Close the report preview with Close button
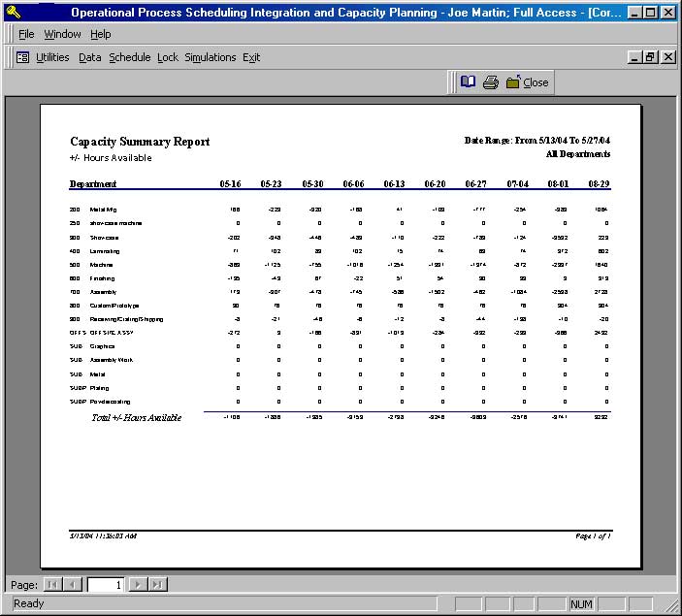The image size is (682, 616). [527, 82]
